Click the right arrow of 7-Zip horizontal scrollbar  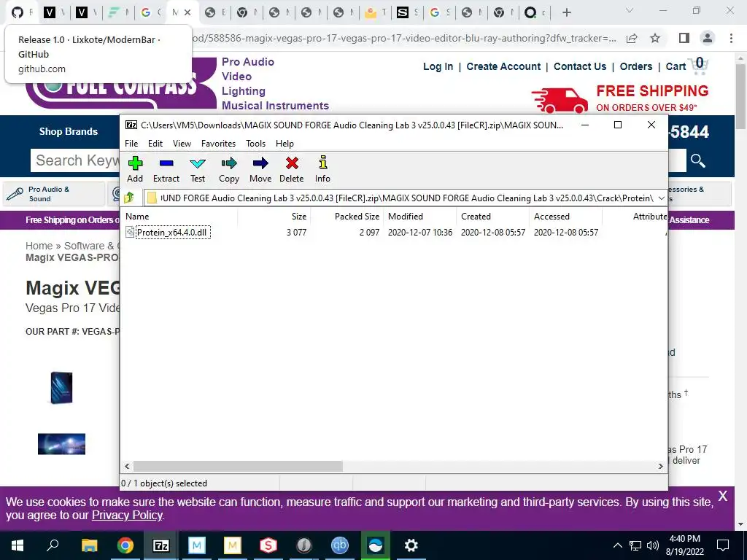(660, 466)
